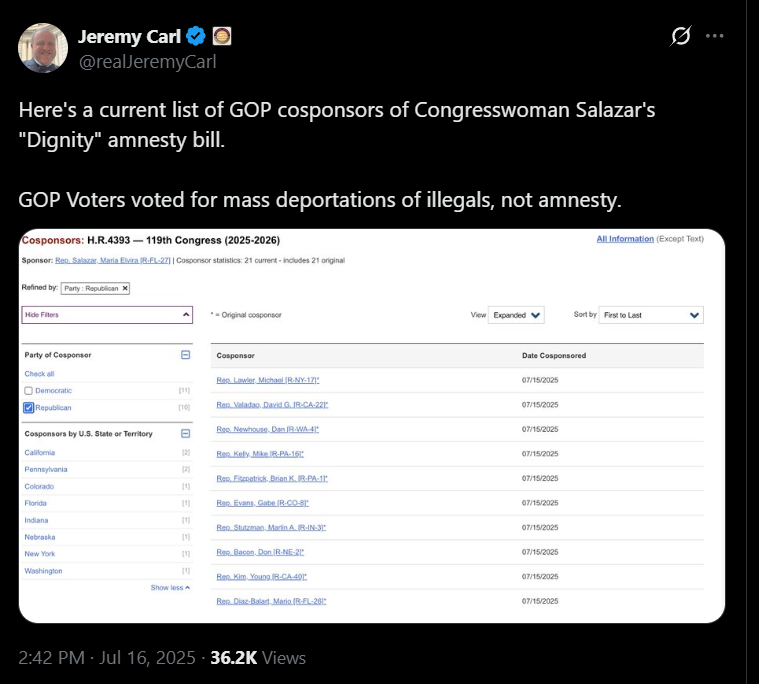Open the three-dot more options menu
Image resolution: width=759 pixels, height=684 pixels.
click(x=714, y=36)
